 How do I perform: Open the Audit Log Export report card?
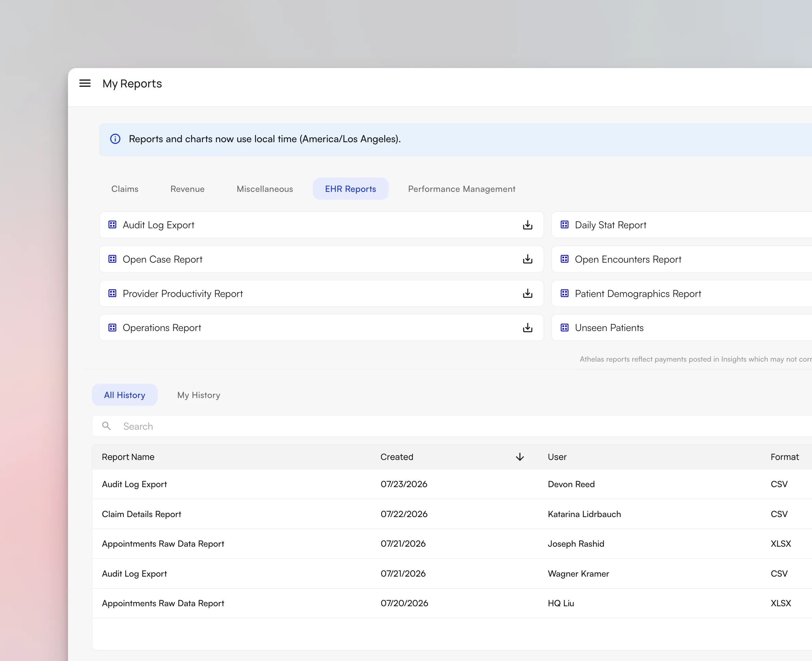point(322,225)
